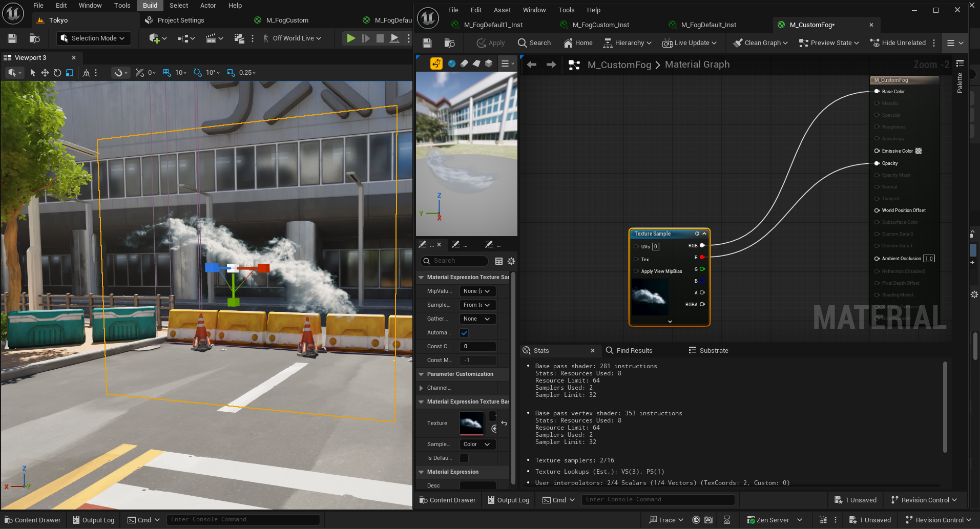Open the Sampler Type Color dropdown
Screen dimensions: 980x529
[x=477, y=445]
